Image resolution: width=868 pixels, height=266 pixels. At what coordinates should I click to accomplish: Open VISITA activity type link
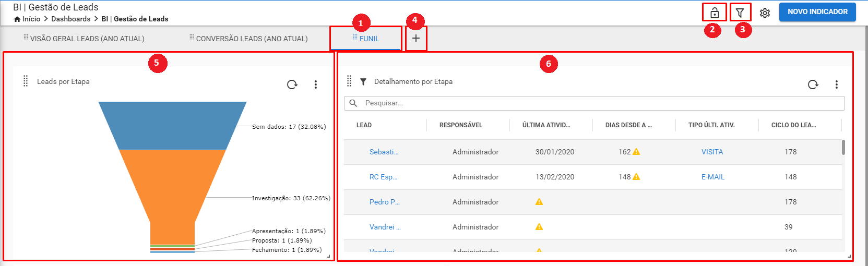click(x=712, y=152)
